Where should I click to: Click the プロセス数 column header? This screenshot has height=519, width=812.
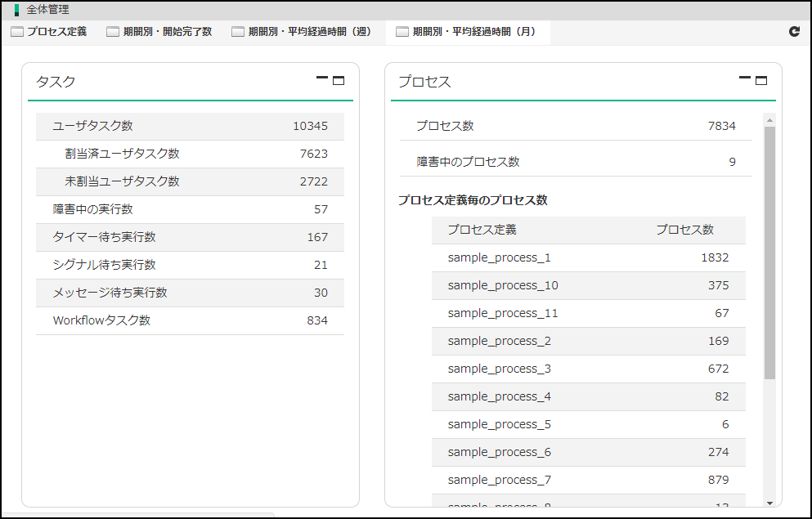pyautogui.click(x=684, y=230)
